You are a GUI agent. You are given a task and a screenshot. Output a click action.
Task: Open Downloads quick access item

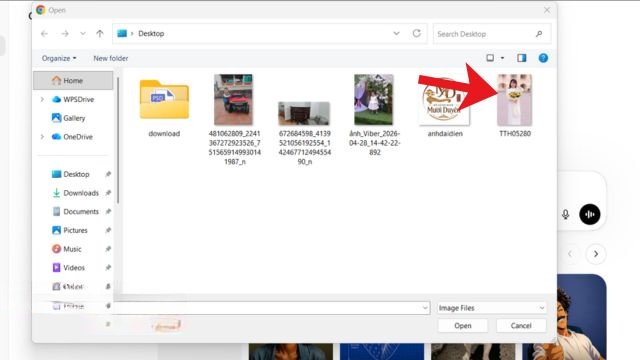pos(76,193)
